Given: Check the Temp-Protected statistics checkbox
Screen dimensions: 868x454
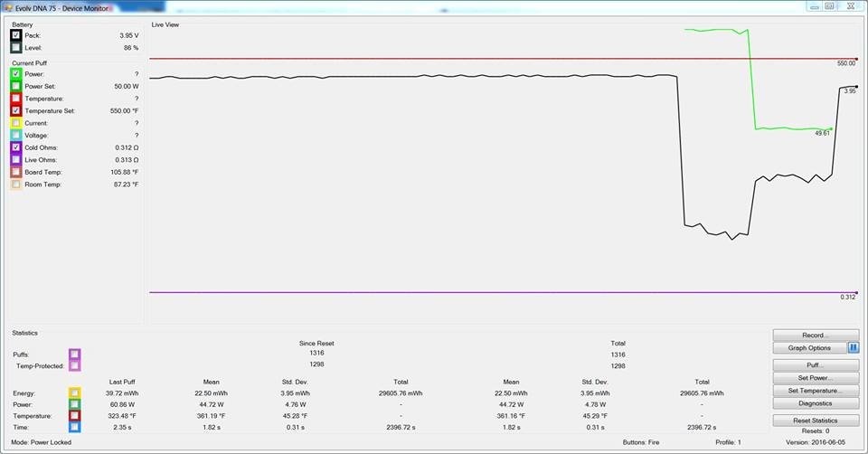Looking at the screenshot, I should coord(75,365).
